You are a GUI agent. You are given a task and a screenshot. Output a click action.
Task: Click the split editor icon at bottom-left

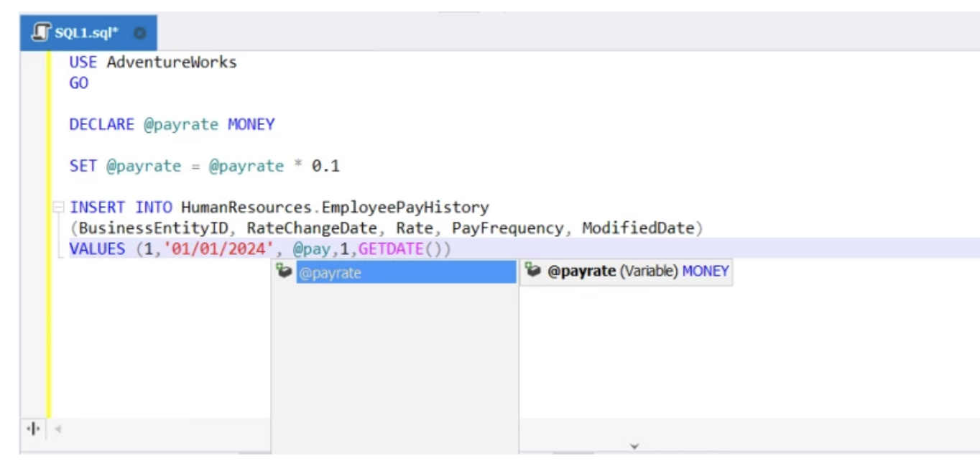tap(34, 429)
